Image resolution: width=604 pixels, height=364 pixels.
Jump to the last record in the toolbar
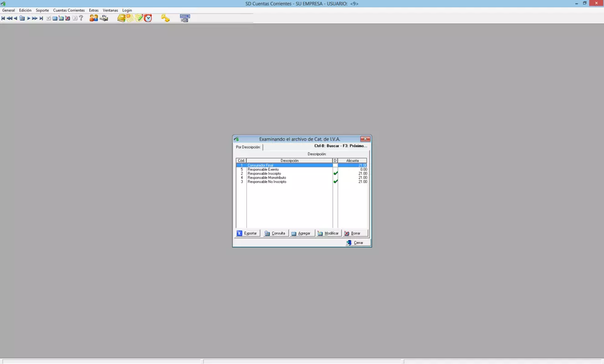[x=41, y=18]
